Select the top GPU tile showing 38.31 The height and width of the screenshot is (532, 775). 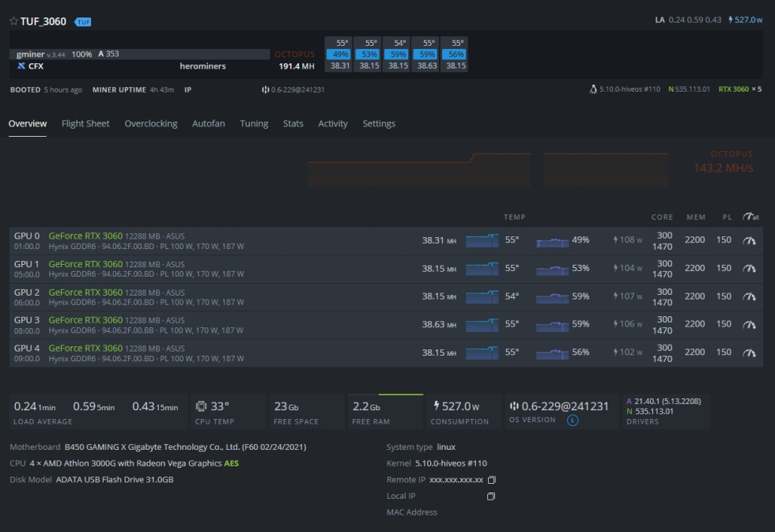tap(340, 55)
